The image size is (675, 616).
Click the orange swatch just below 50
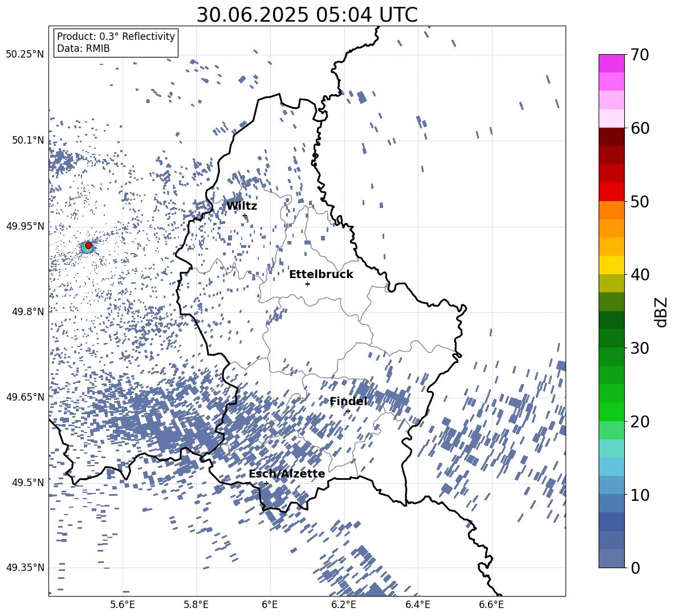point(612,210)
